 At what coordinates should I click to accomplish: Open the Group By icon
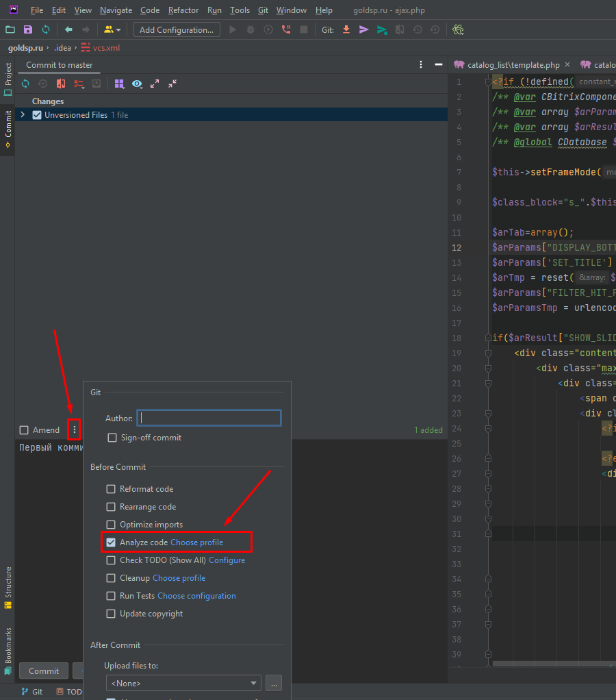point(119,84)
